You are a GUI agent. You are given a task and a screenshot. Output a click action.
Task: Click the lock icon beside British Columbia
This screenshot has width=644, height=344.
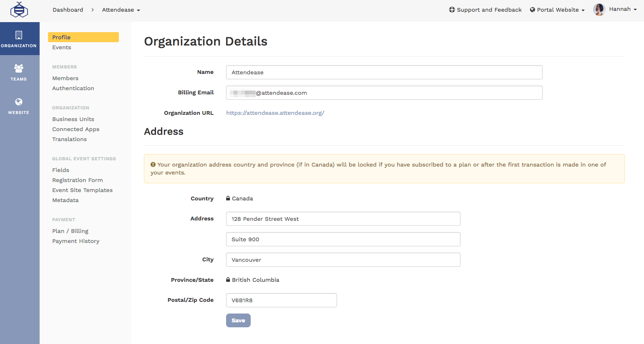click(x=228, y=279)
